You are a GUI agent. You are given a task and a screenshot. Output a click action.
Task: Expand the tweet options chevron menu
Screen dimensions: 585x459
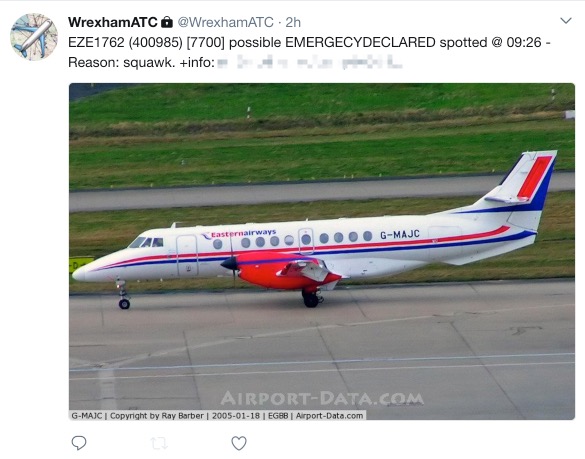(x=566, y=21)
